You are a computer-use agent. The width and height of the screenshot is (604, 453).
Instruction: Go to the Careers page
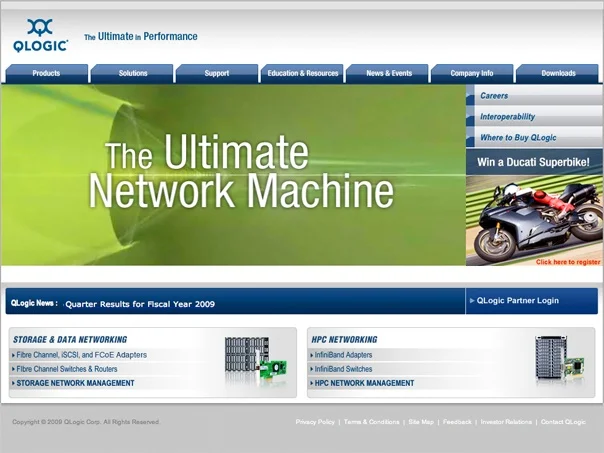pyautogui.click(x=494, y=96)
